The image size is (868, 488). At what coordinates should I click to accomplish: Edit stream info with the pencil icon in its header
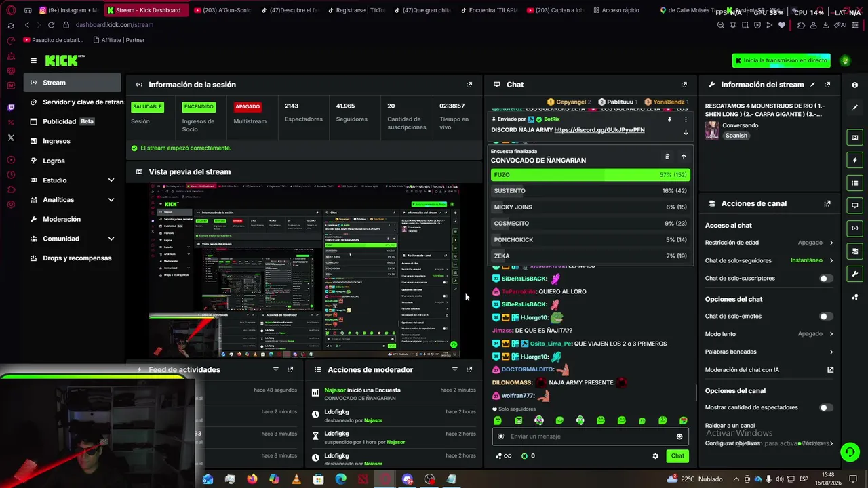click(x=812, y=85)
